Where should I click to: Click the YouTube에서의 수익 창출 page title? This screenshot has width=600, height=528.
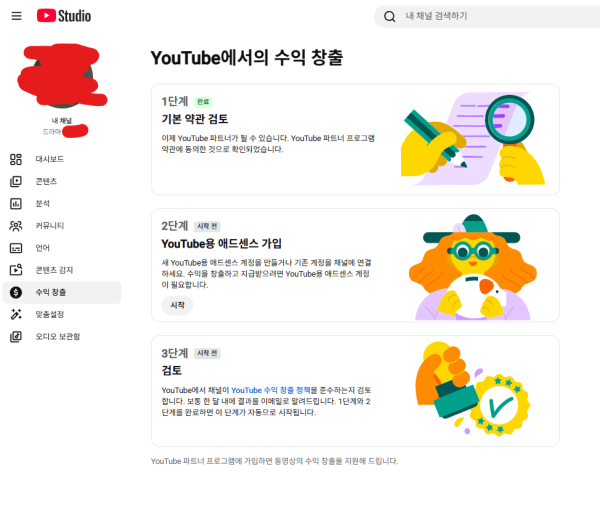coord(247,58)
